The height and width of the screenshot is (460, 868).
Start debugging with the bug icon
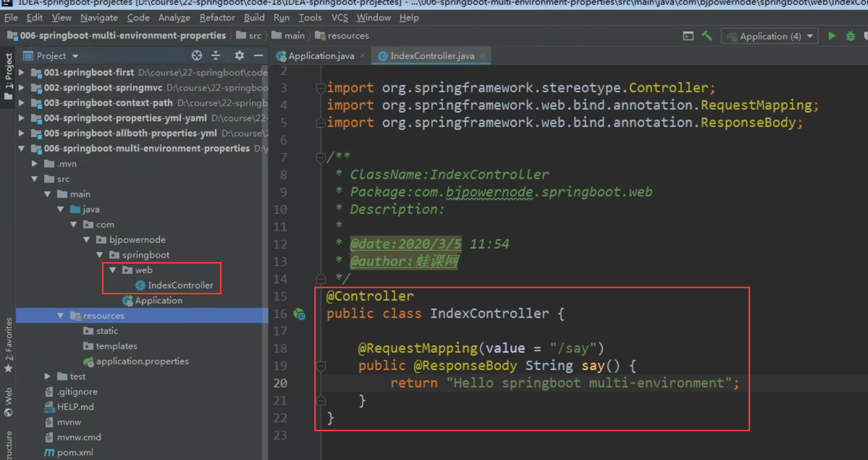click(x=850, y=36)
